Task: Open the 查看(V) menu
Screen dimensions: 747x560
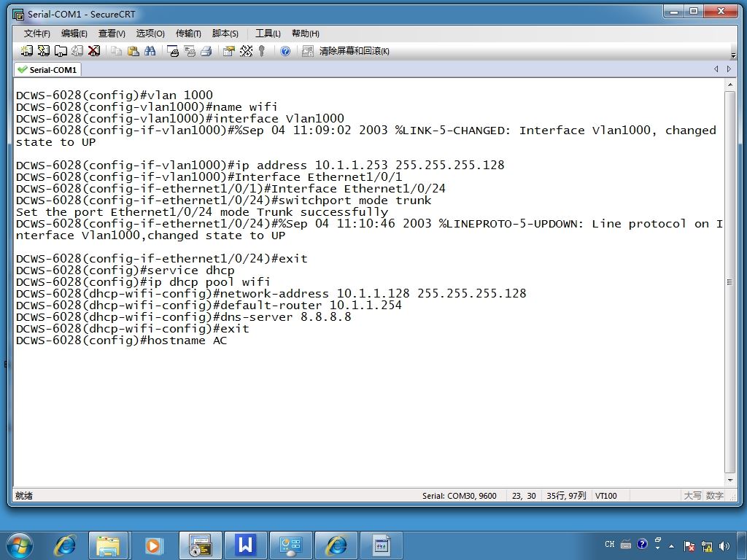Action: point(112,34)
